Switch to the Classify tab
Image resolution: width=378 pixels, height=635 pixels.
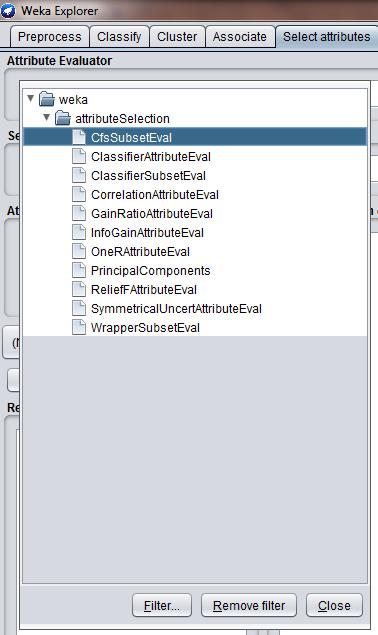(119, 37)
